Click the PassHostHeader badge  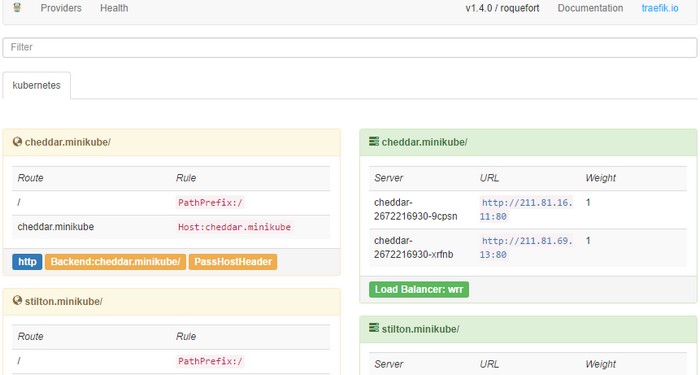pyautogui.click(x=233, y=262)
